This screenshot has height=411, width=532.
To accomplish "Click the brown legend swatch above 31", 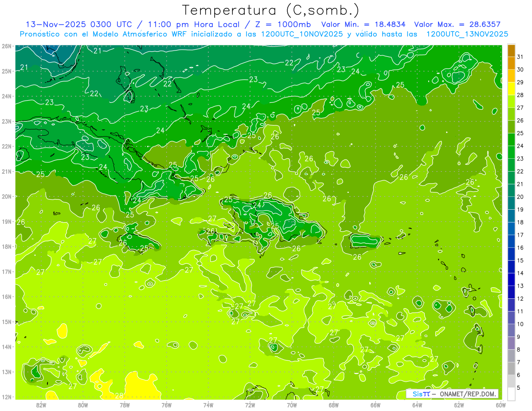I will coord(511,51).
